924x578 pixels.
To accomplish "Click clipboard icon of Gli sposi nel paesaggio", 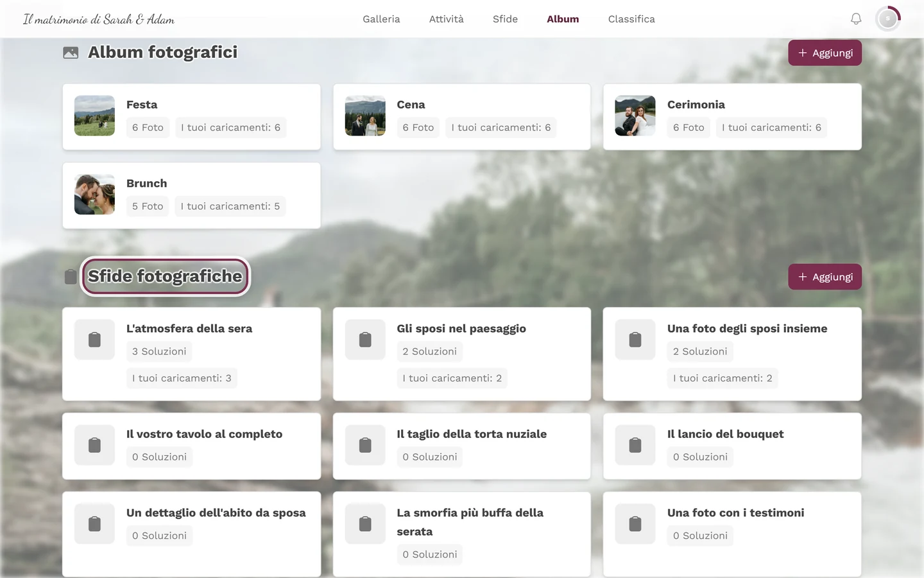I will tap(365, 339).
